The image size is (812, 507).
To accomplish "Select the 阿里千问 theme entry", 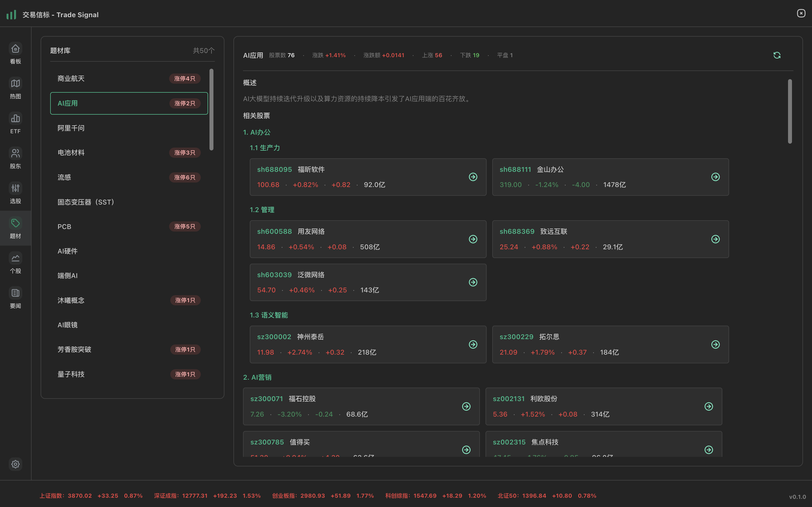I will click(129, 128).
